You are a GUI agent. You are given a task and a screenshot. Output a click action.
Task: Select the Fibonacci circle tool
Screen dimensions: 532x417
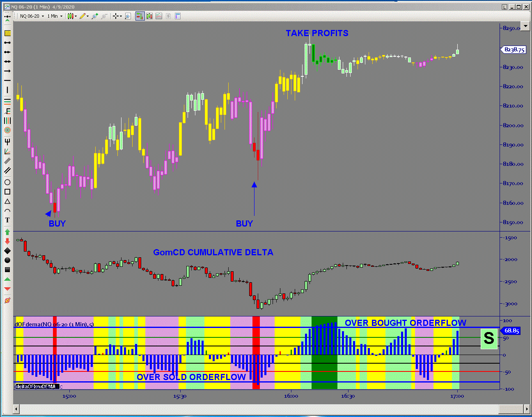click(7, 130)
